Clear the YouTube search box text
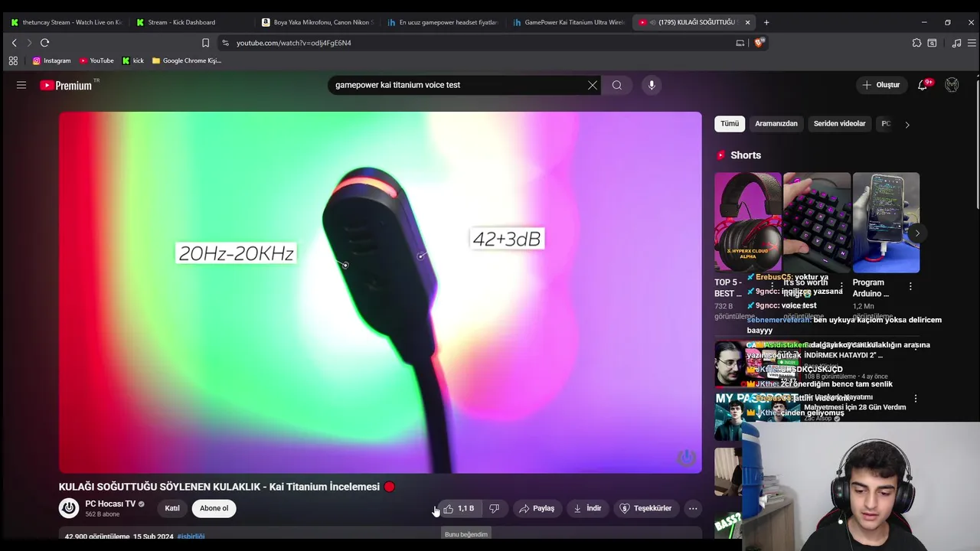980x551 pixels. click(x=592, y=85)
